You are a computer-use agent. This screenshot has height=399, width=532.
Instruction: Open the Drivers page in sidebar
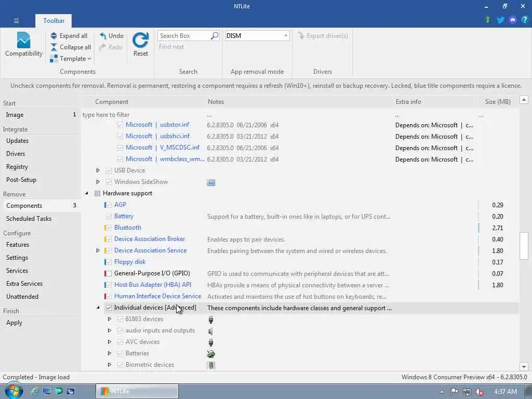coord(41,154)
